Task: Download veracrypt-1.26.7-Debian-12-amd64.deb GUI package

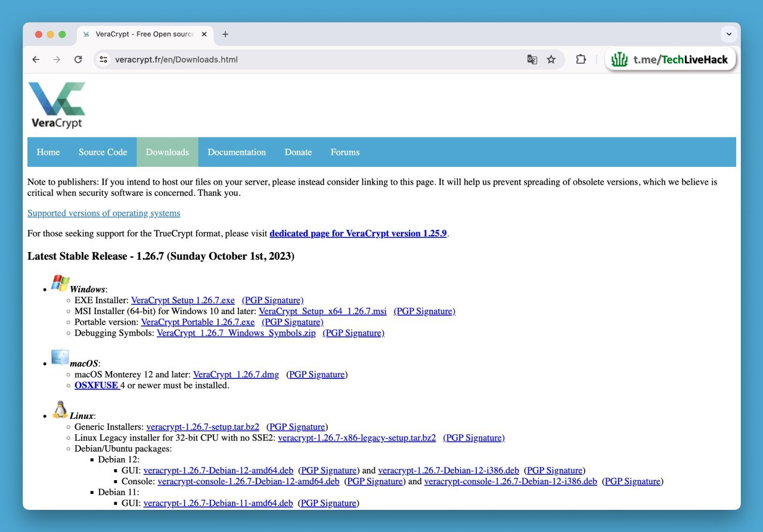Action: pyautogui.click(x=218, y=471)
